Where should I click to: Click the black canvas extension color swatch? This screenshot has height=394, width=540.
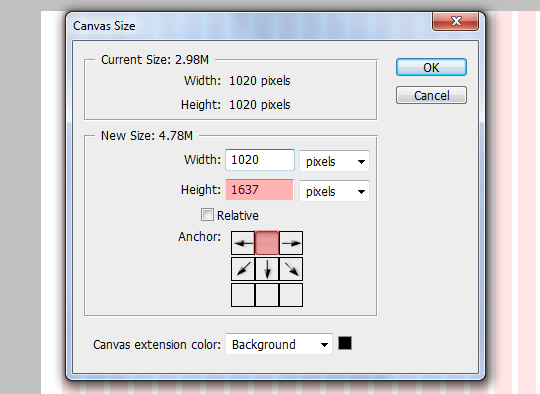[x=345, y=343]
